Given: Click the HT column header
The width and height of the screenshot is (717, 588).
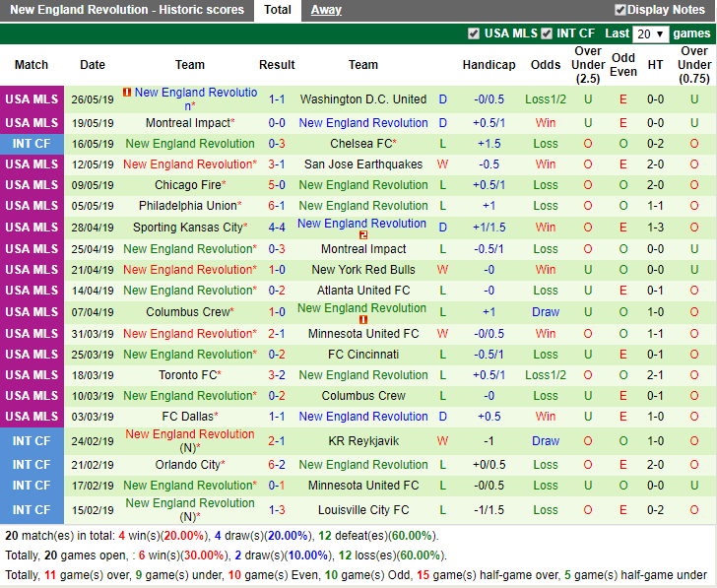Looking at the screenshot, I should 655,65.
